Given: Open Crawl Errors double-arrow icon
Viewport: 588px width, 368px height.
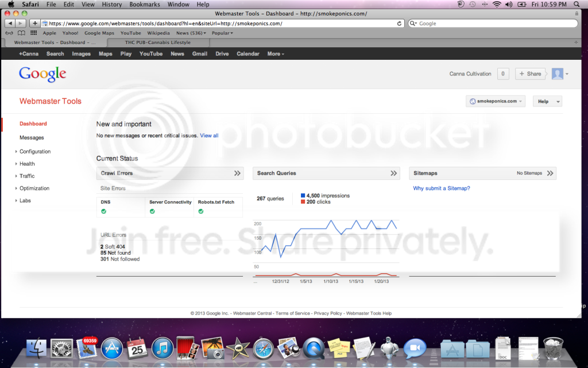Looking at the screenshot, I should coord(237,173).
